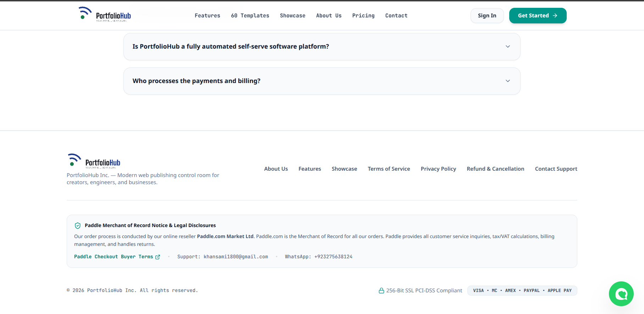Go to Showcase in the top navigation
This screenshot has height=314, width=644.
pos(293,16)
